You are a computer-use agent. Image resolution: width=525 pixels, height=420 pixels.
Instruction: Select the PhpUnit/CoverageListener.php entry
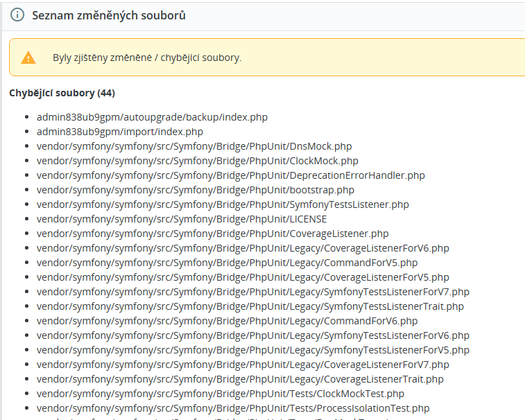coord(213,234)
